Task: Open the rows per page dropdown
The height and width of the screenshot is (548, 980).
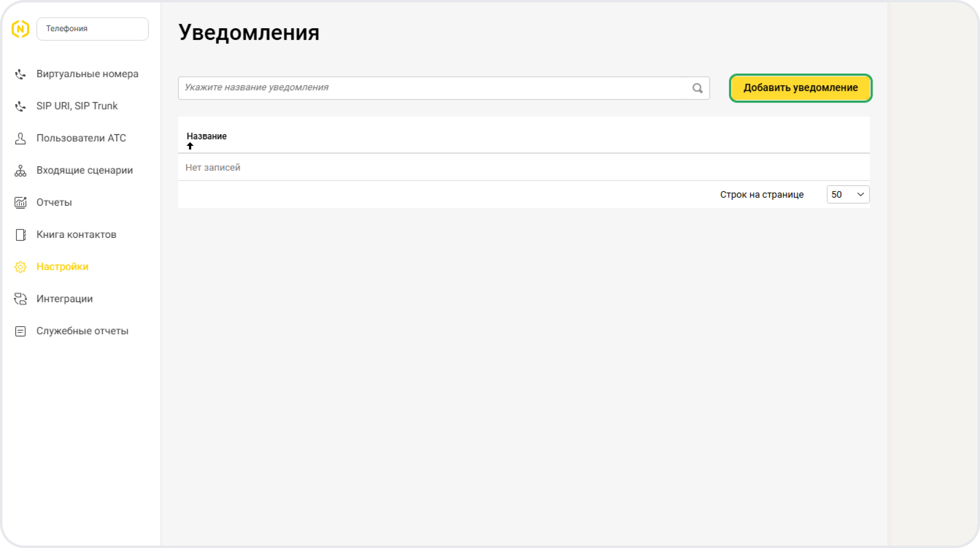Action: 848,195
